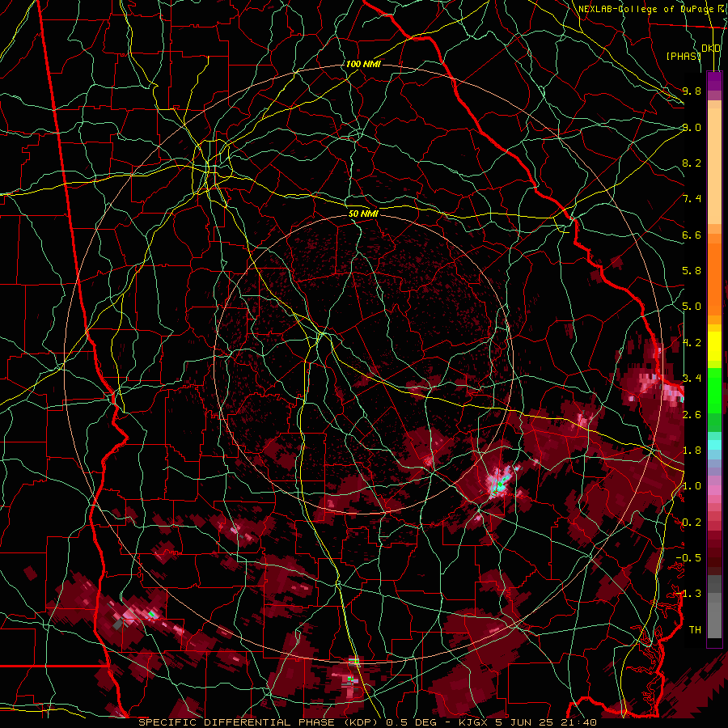Click the brightest cyan-green KDP storm core
The height and width of the screenshot is (728, 728).
[500, 486]
